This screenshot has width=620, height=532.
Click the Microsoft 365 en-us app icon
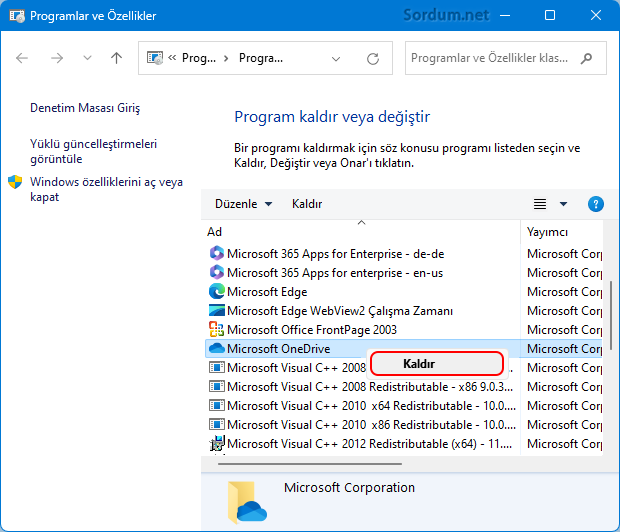coord(217,272)
